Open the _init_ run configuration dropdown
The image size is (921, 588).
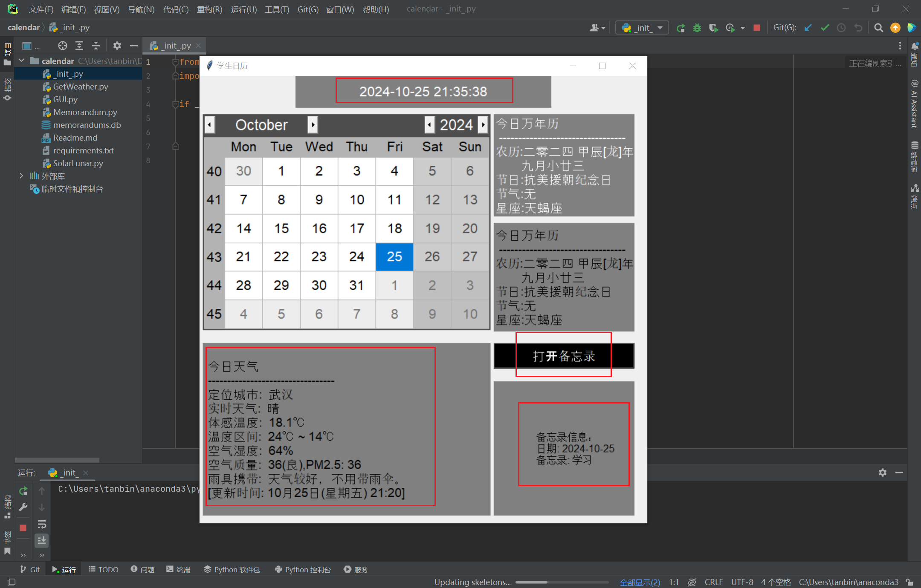[642, 28]
